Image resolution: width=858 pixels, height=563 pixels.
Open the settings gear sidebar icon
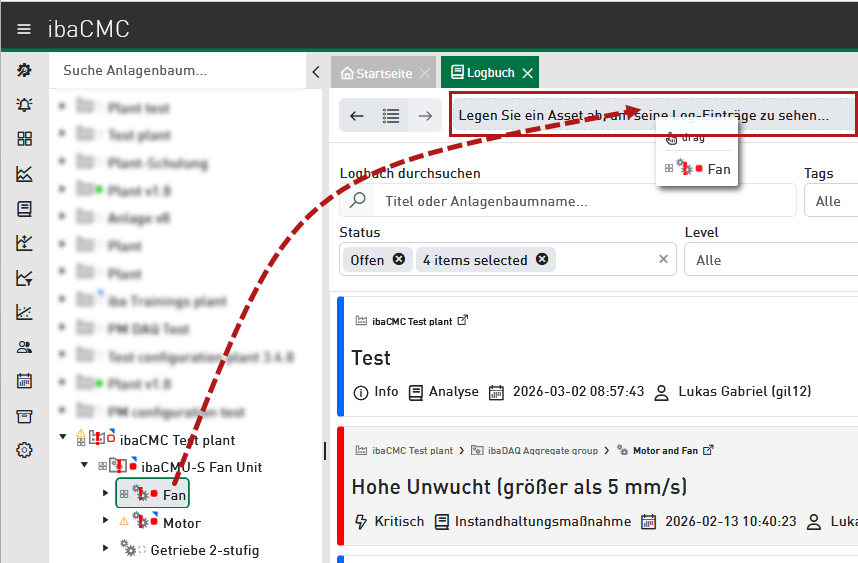(24, 450)
